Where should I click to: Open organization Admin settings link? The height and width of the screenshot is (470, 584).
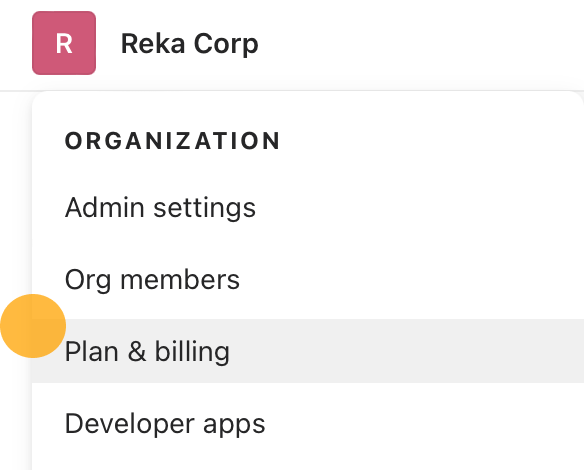point(160,207)
